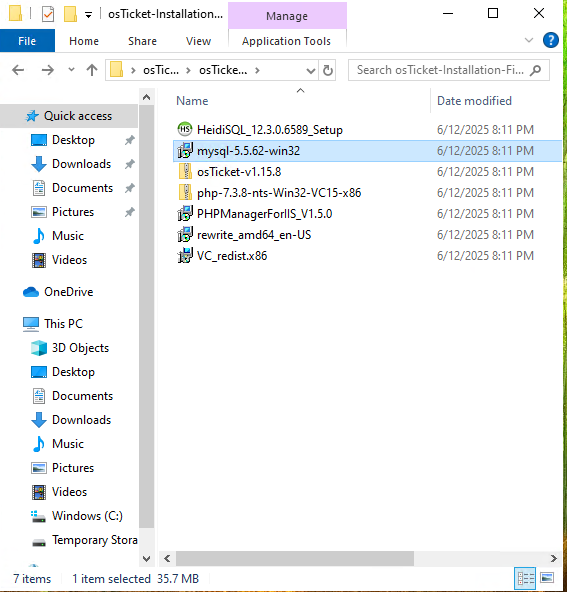This screenshot has height=592, width=567.
Task: Click the New folder quick access toolbar icon
Action: click(70, 14)
